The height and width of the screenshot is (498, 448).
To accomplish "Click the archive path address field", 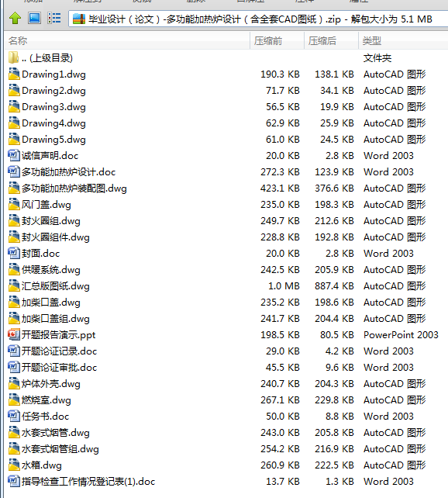I will point(258,19).
